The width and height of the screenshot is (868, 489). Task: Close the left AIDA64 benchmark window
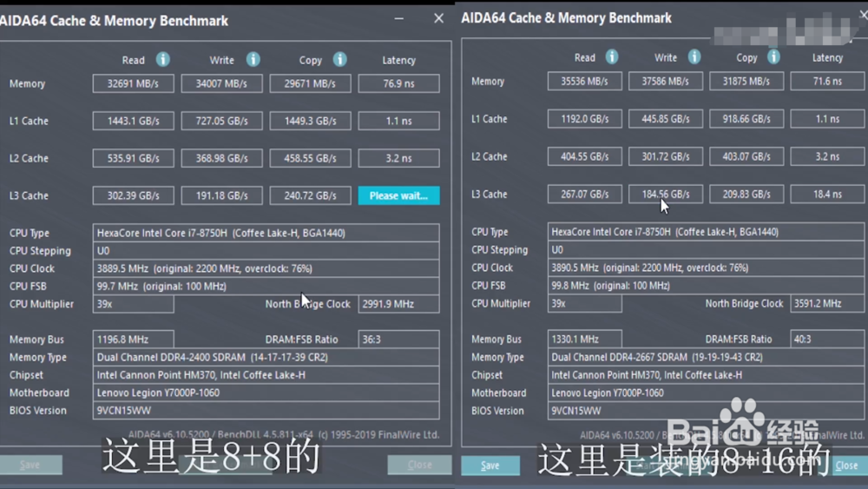pos(438,19)
